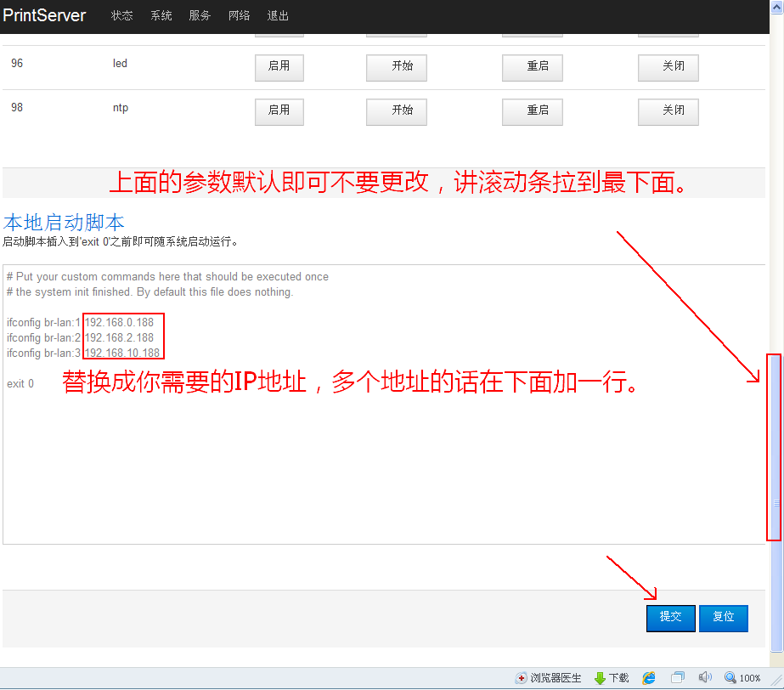Open the 状态 menu
The width and height of the screenshot is (784, 690).
tap(122, 16)
